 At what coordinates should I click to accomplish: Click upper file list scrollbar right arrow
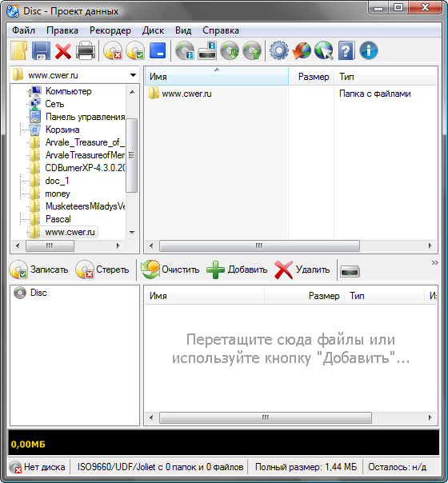click(x=430, y=245)
